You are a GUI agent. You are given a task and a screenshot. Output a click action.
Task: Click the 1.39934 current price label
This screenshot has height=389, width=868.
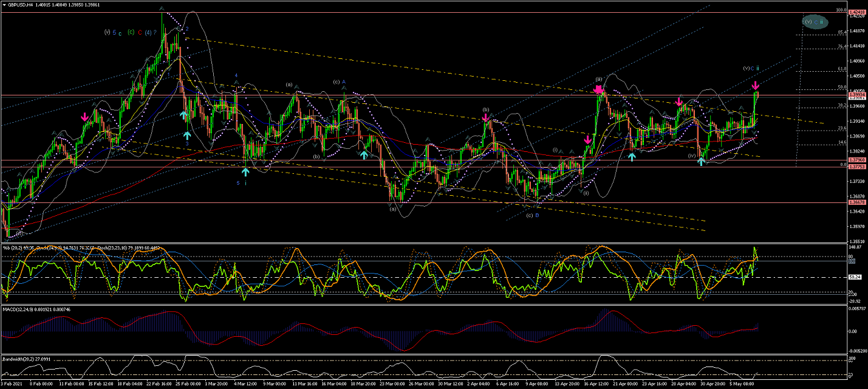[857, 95]
